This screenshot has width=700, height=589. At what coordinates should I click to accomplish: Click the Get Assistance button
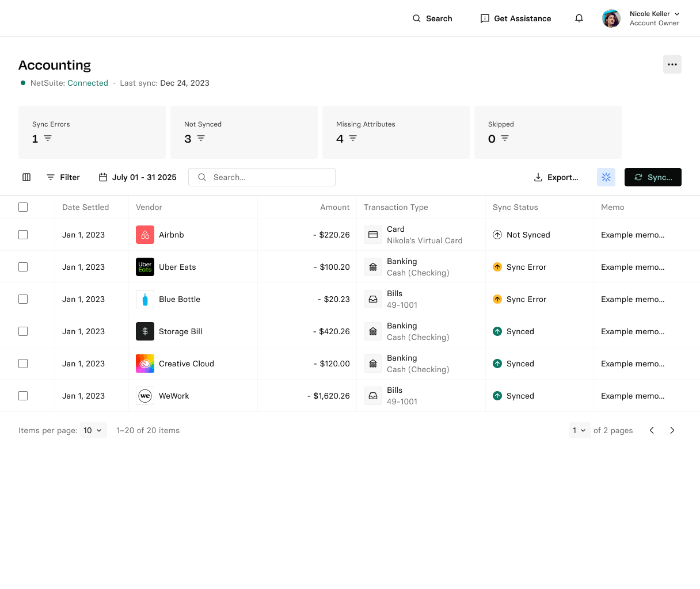(x=516, y=18)
